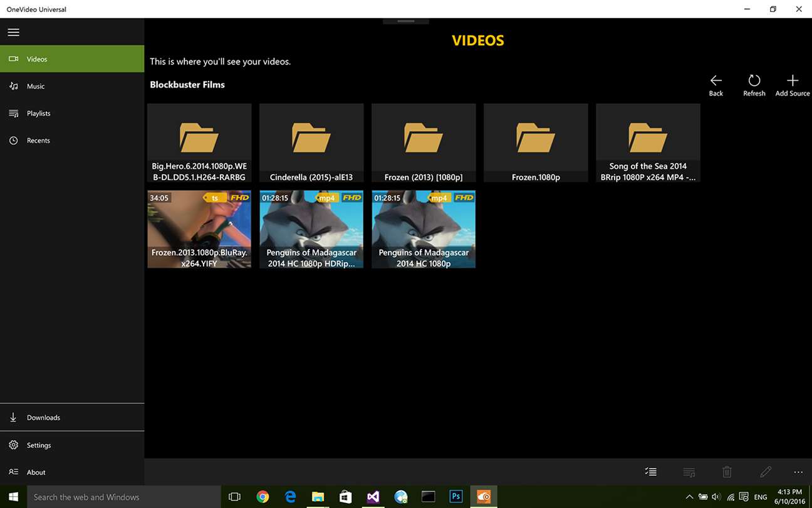812x508 pixels.
Task: Open the Frozen (2013) [1080p] folder
Action: [424, 143]
